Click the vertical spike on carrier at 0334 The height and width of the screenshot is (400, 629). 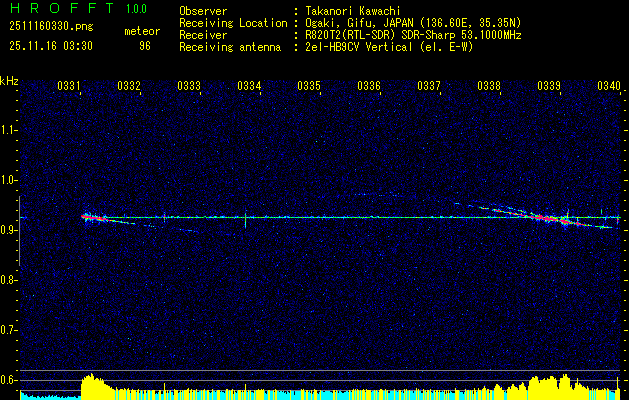[245, 221]
